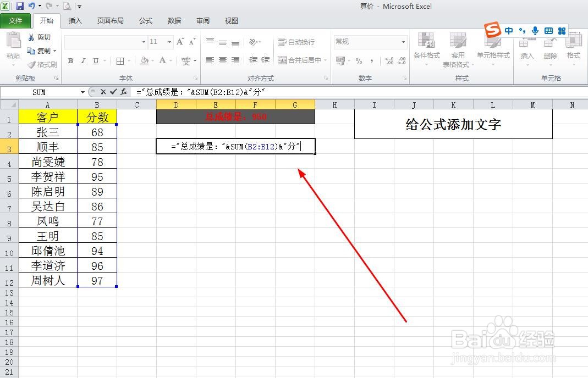Open Cell Styles (单元格样式)

click(493, 49)
